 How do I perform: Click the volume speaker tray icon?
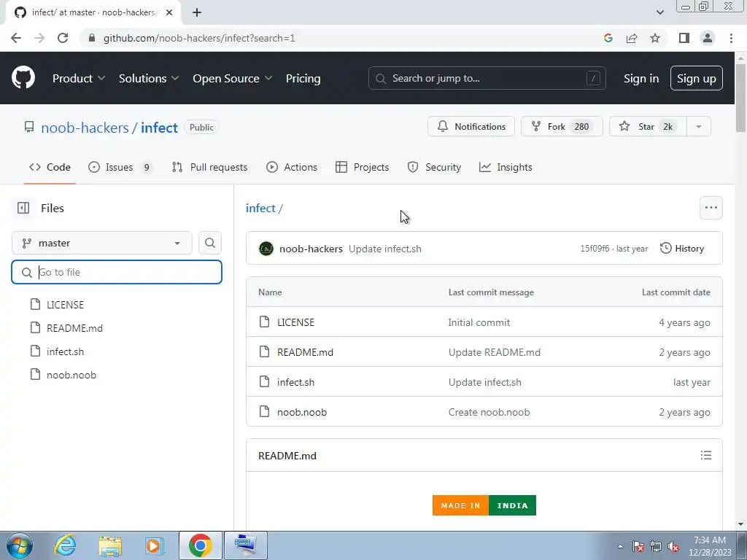pos(673,547)
